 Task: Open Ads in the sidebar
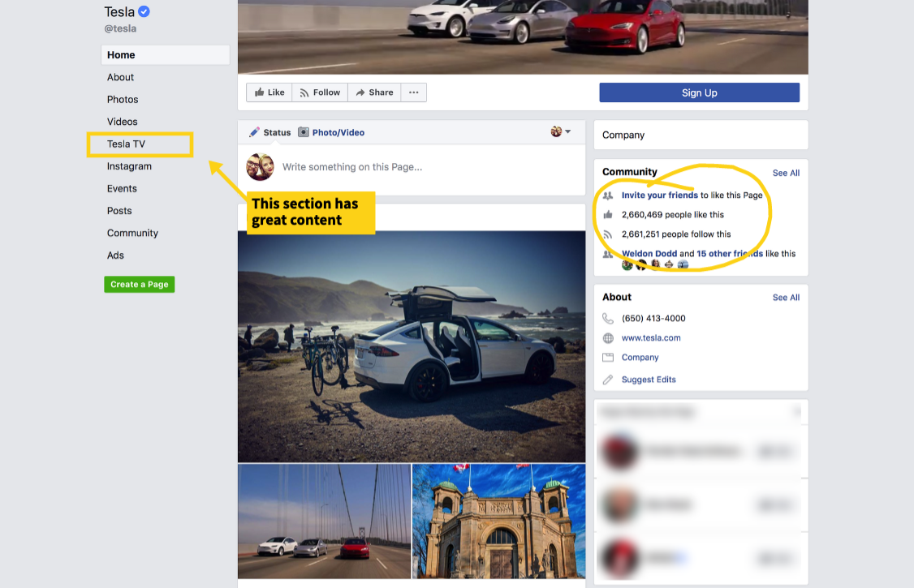point(115,255)
